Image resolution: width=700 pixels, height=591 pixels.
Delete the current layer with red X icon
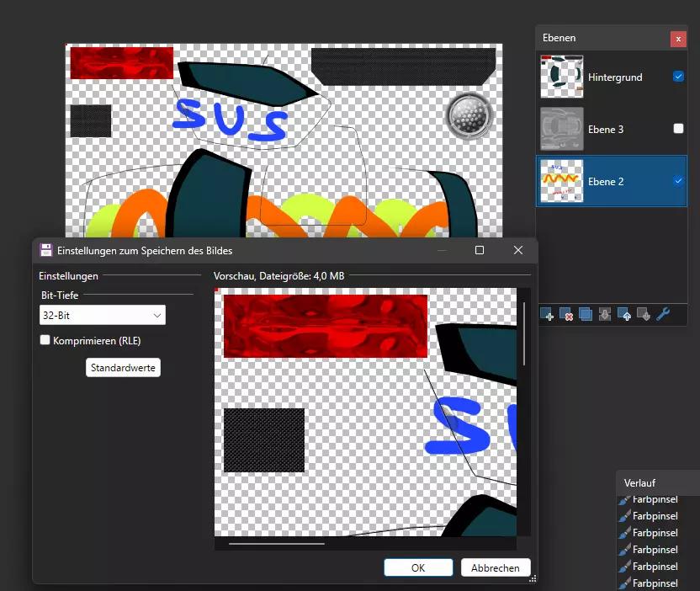click(x=566, y=315)
